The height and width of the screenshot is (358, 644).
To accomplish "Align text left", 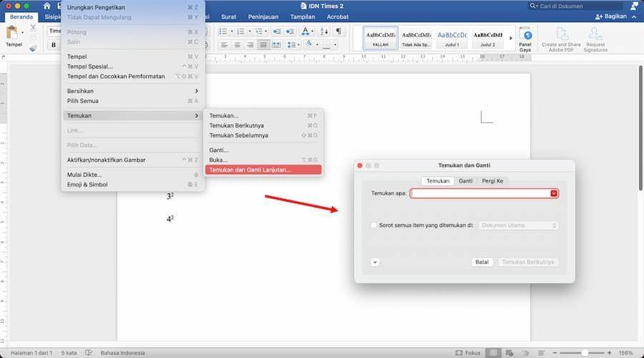I will 224,45.
